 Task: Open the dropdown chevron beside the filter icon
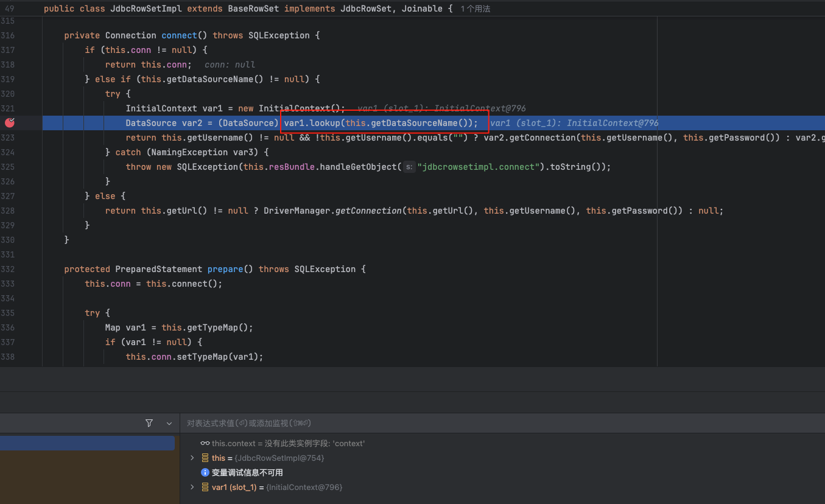tap(169, 423)
